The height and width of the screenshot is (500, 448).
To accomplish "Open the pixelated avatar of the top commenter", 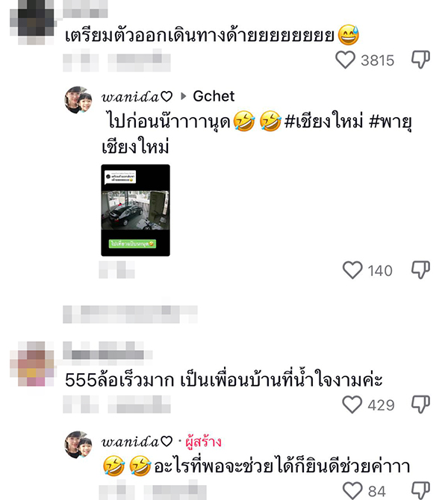I will click(x=34, y=22).
